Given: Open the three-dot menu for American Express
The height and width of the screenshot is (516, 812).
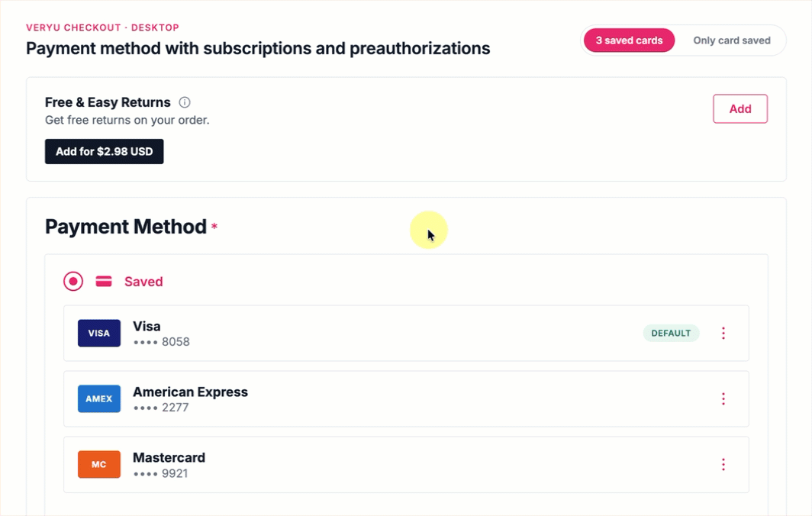Looking at the screenshot, I should 723,399.
